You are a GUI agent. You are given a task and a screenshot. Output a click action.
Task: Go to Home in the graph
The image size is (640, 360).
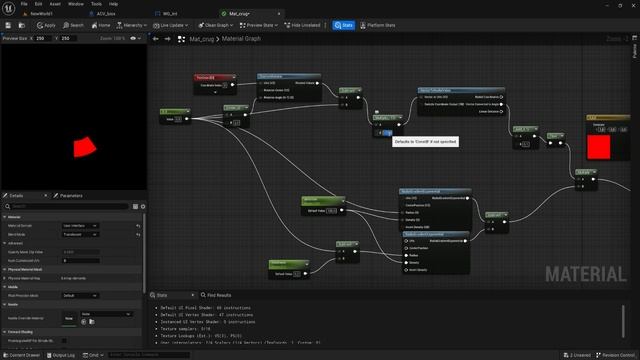(101, 25)
